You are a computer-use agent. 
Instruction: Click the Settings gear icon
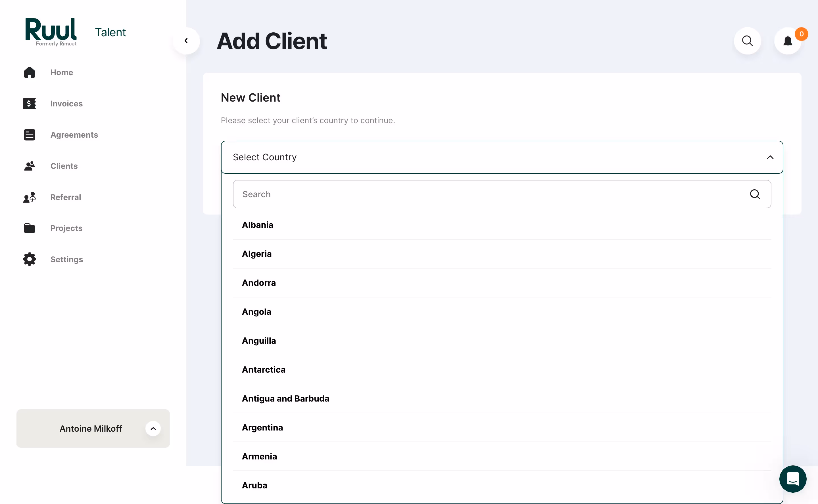pyautogui.click(x=29, y=259)
